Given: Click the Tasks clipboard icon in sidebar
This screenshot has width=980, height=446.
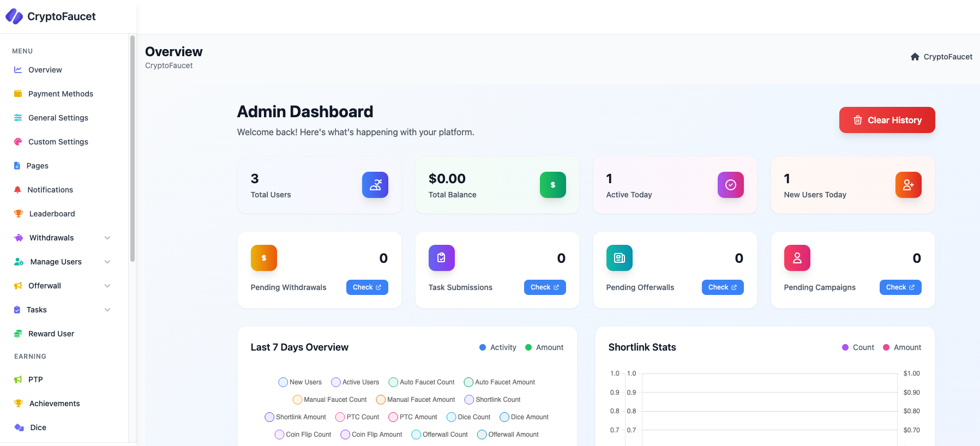Looking at the screenshot, I should [x=17, y=310].
